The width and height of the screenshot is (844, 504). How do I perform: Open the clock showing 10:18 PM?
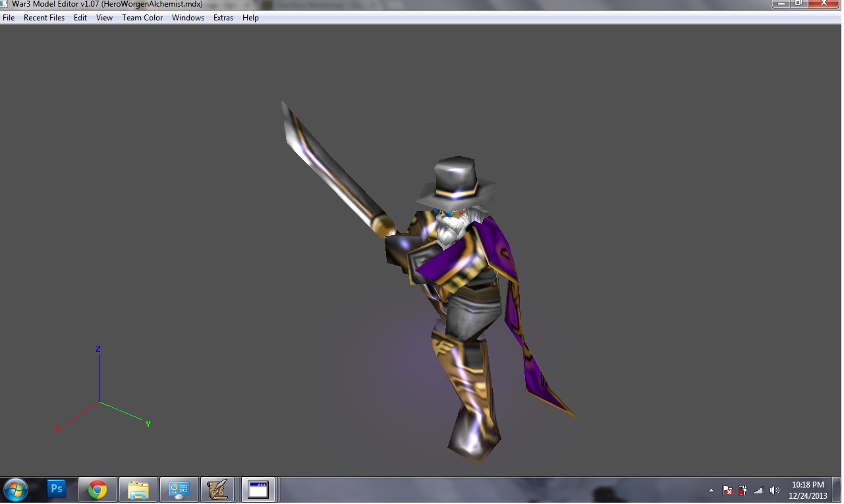pos(808,490)
